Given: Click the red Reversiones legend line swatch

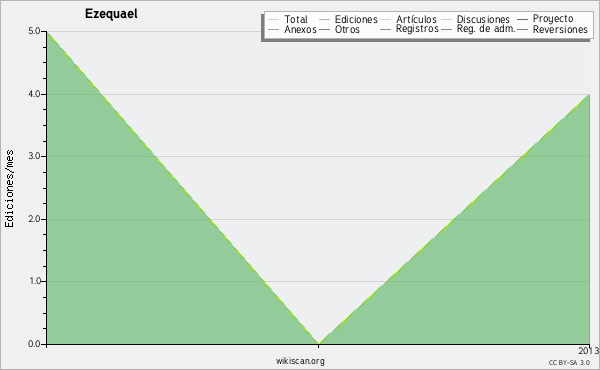Looking at the screenshot, I should (522, 29).
